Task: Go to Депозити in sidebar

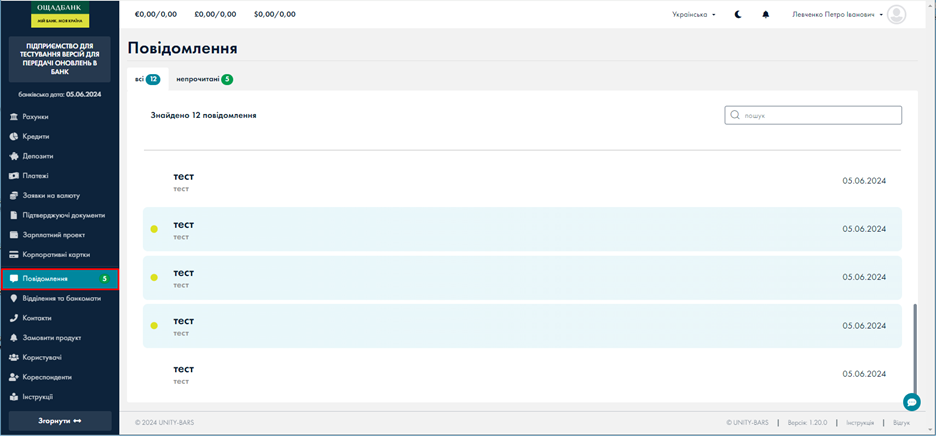Action: pyautogui.click(x=38, y=156)
